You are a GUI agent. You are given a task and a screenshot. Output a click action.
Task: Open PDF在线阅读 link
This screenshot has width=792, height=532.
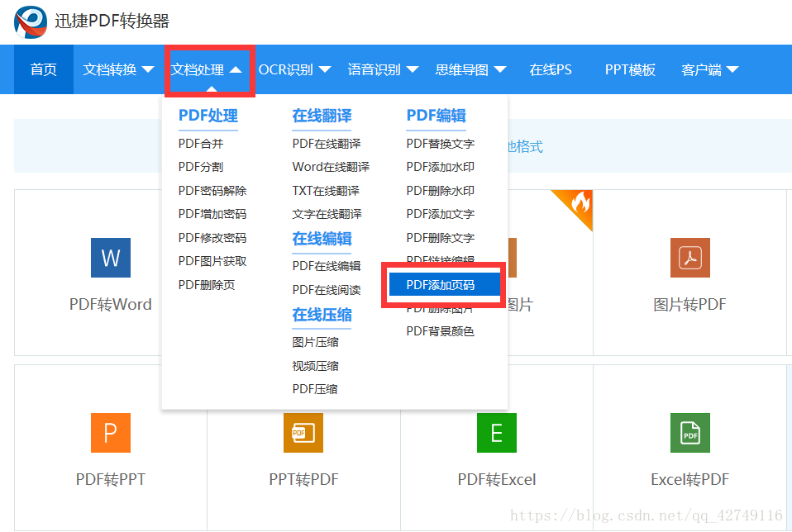coord(327,290)
